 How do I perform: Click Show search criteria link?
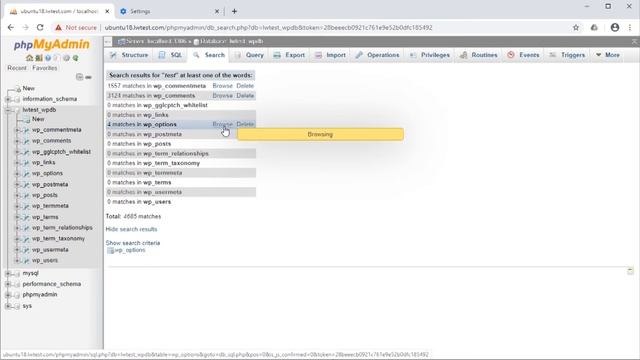pyautogui.click(x=133, y=243)
